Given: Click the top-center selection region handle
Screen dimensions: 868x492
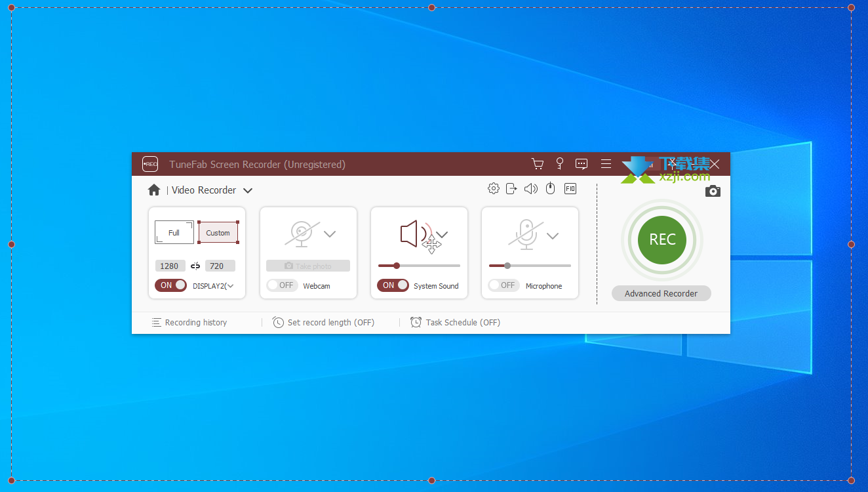Looking at the screenshot, I should pyautogui.click(x=431, y=8).
